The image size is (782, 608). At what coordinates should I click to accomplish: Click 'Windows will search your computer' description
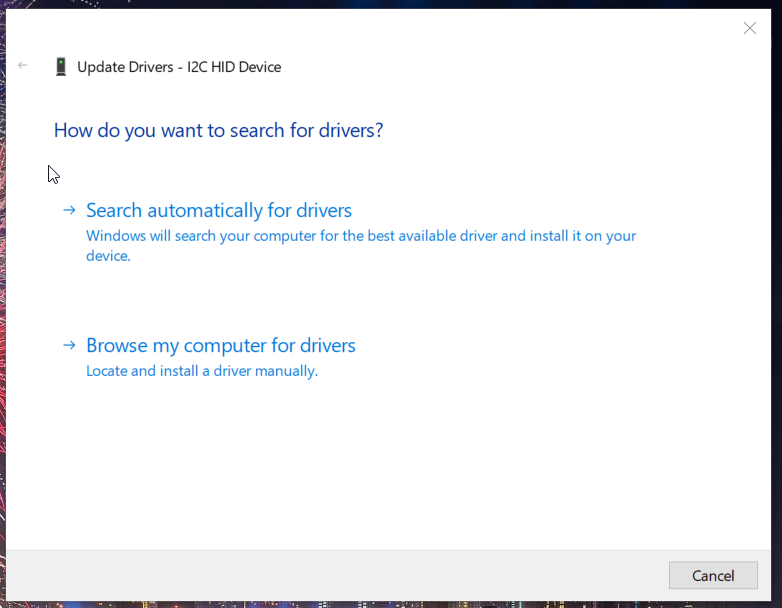pos(361,245)
